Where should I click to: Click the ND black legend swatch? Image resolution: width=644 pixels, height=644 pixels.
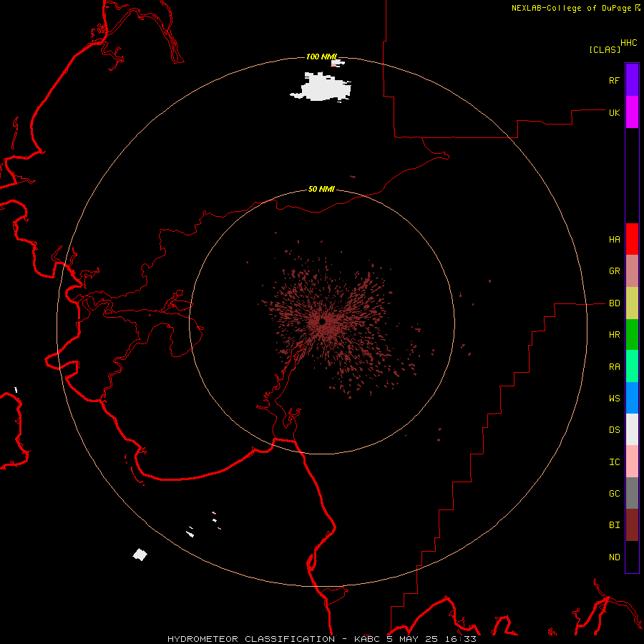632,557
